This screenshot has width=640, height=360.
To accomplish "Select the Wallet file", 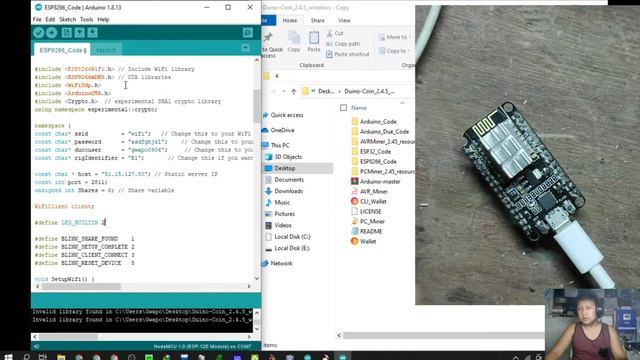I will [368, 242].
